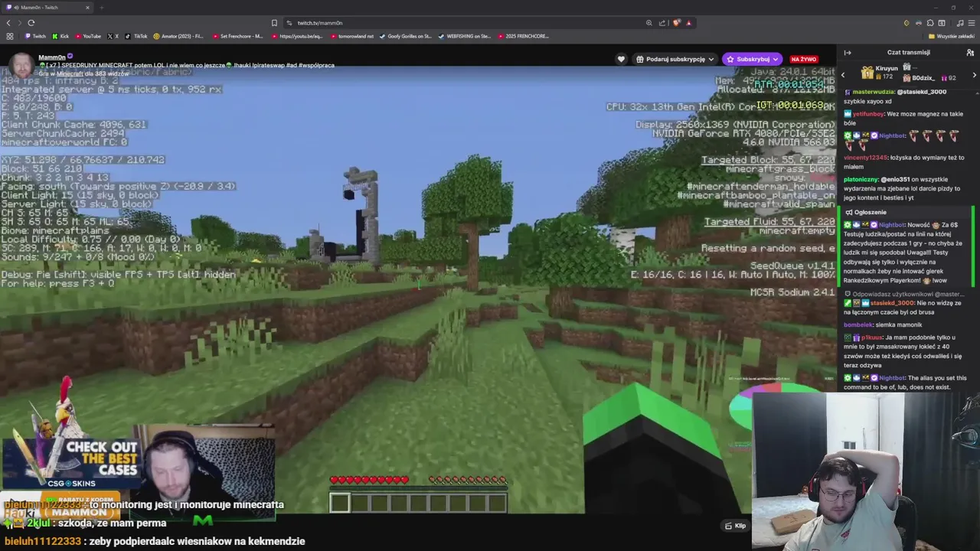The width and height of the screenshot is (980, 551).
Task: Go back with the browser back arrow
Action: [x=8, y=23]
